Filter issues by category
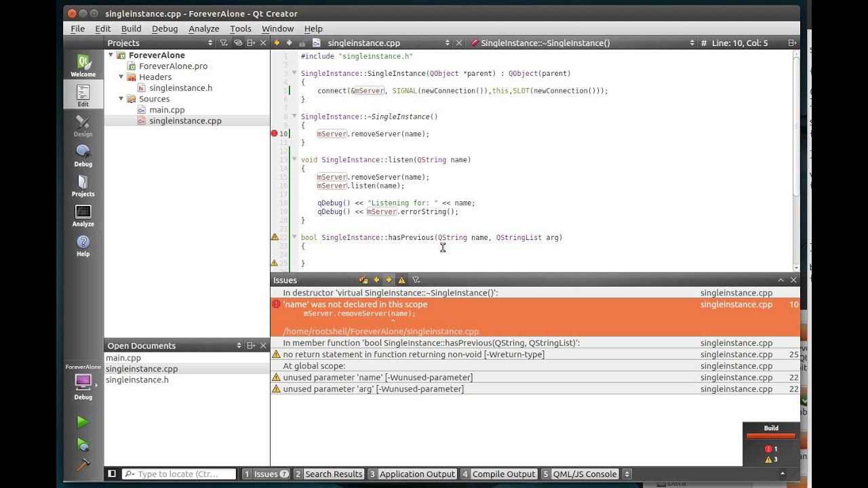 416,280
